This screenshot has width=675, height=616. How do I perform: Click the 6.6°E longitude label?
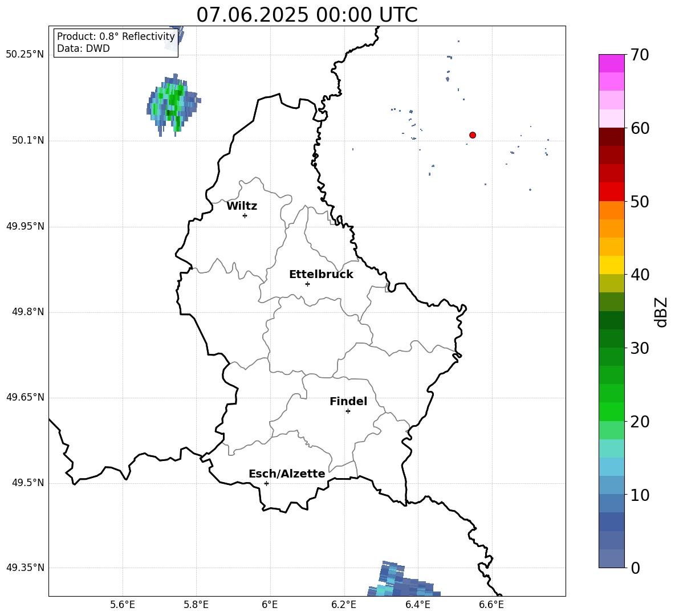point(491,605)
